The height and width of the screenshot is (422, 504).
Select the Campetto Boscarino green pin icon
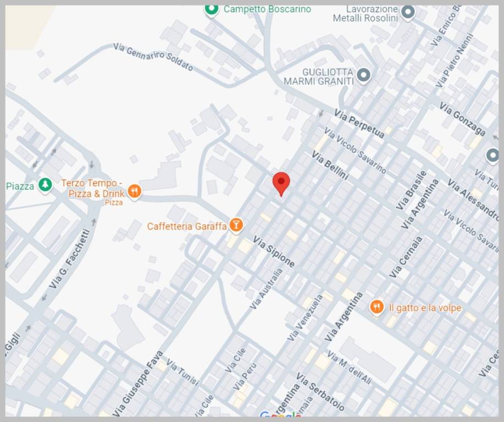pyautogui.click(x=211, y=9)
